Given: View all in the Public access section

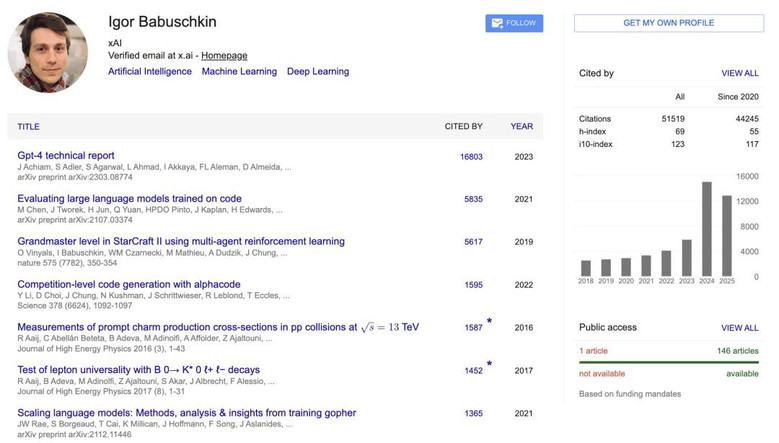Looking at the screenshot, I should (739, 328).
